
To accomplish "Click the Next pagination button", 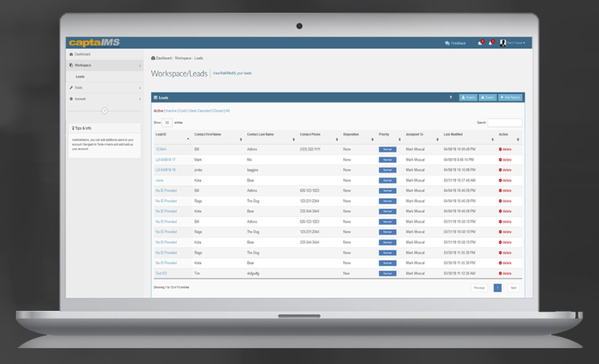I will [514, 288].
